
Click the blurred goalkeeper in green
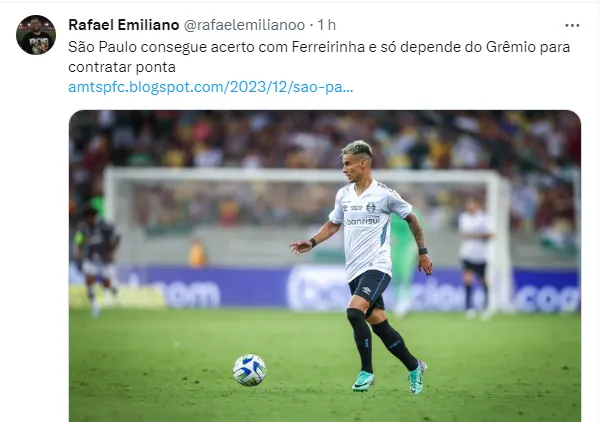point(404,260)
